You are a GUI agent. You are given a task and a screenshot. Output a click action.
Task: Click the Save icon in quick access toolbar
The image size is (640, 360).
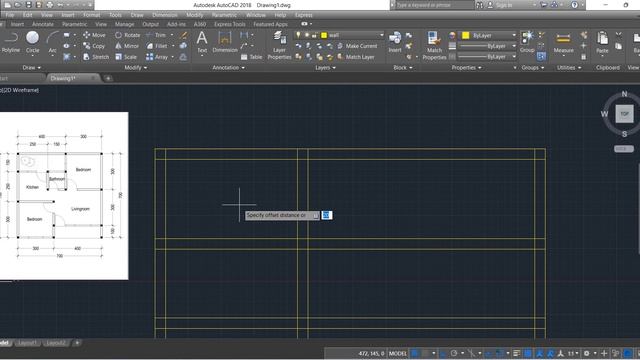click(28, 5)
